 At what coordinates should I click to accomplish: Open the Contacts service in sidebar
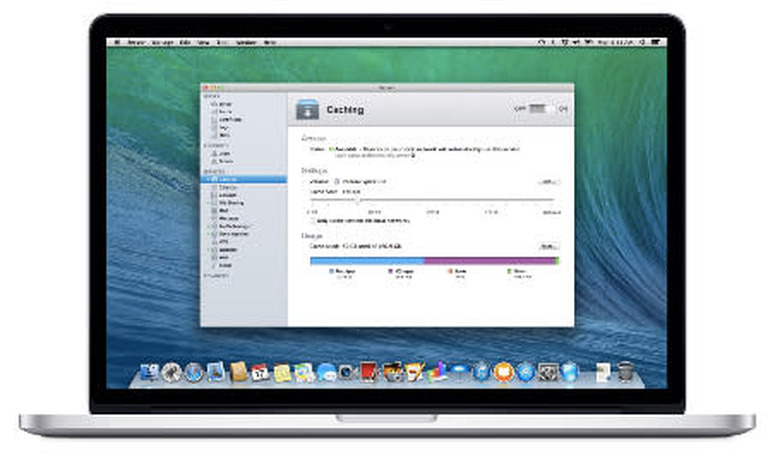pyautogui.click(x=227, y=195)
